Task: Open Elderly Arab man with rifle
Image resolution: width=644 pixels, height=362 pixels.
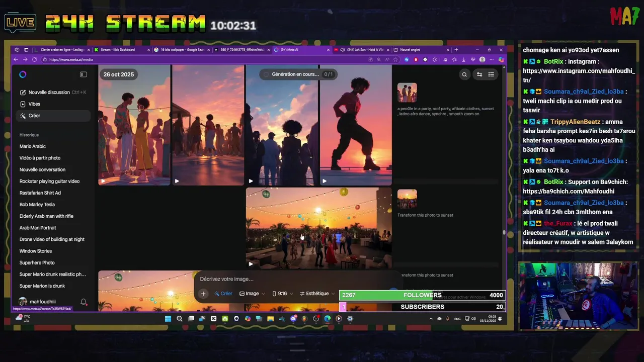Action: 46,216
